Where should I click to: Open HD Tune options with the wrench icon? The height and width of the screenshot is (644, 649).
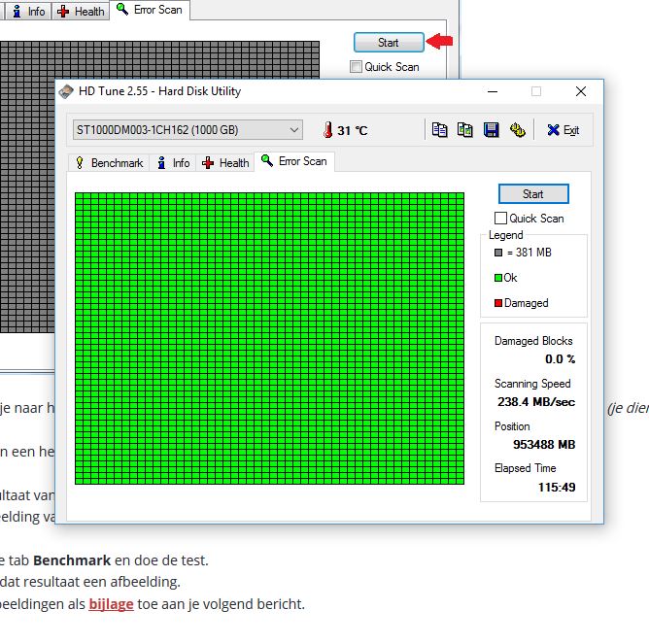[x=518, y=130]
